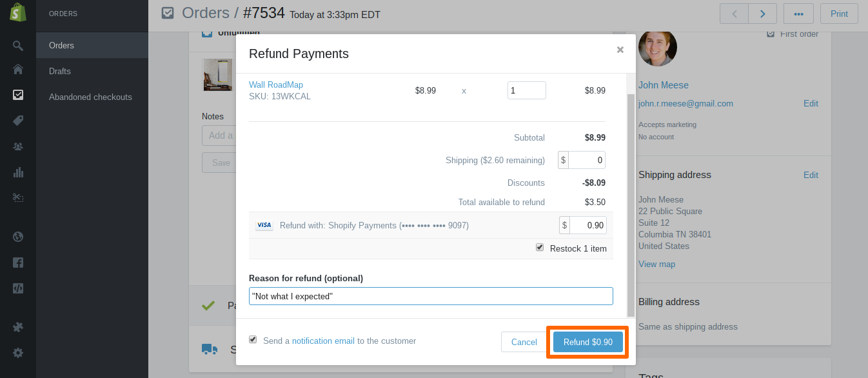Click the View map link

pyautogui.click(x=656, y=264)
